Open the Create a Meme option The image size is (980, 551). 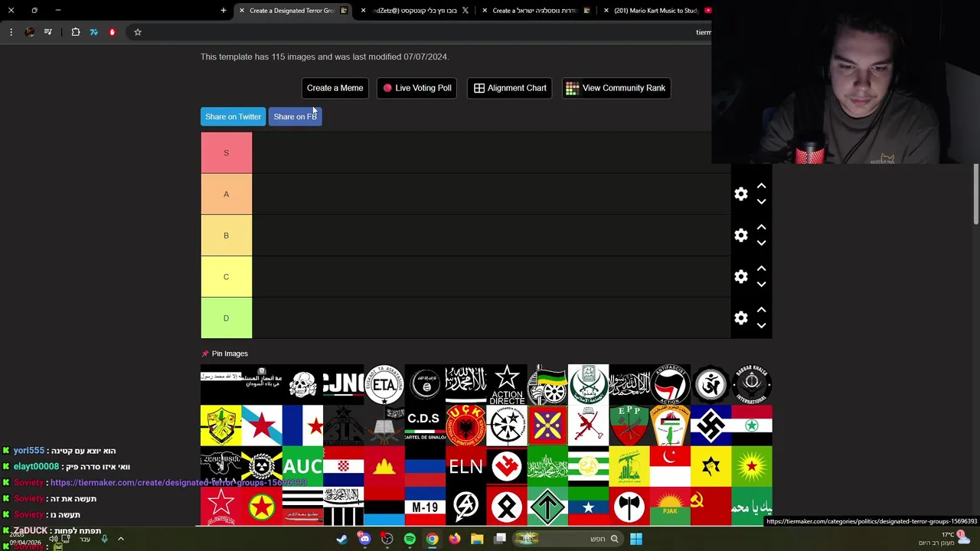tap(335, 88)
